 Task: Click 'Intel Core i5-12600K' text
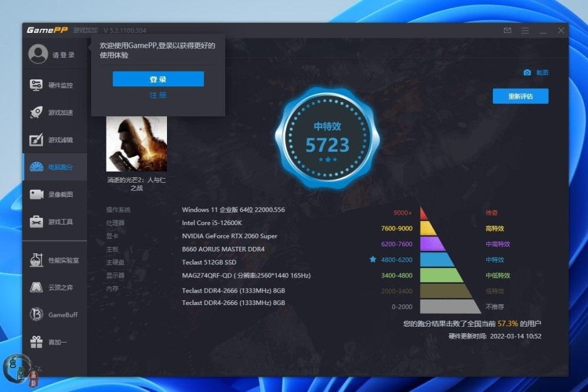(x=212, y=223)
